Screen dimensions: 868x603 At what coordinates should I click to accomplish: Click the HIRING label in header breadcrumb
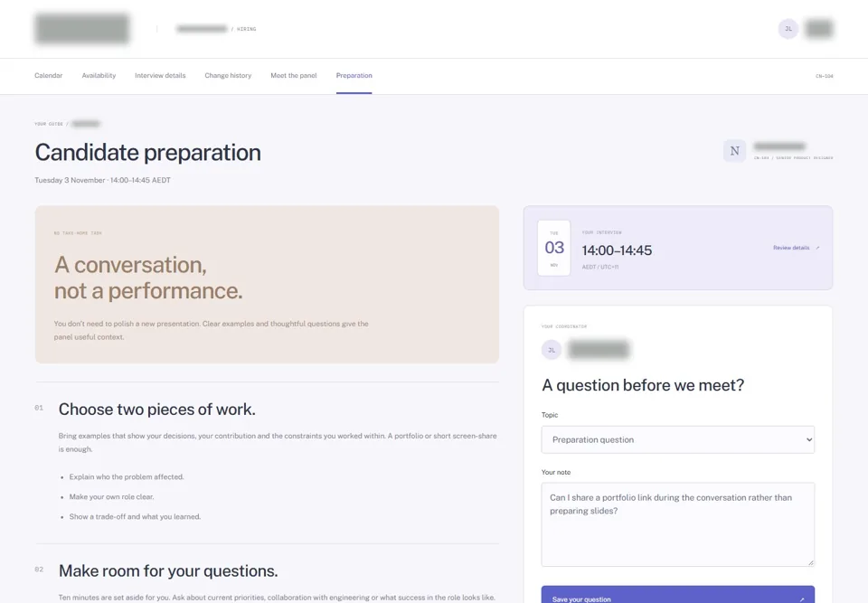pyautogui.click(x=246, y=29)
